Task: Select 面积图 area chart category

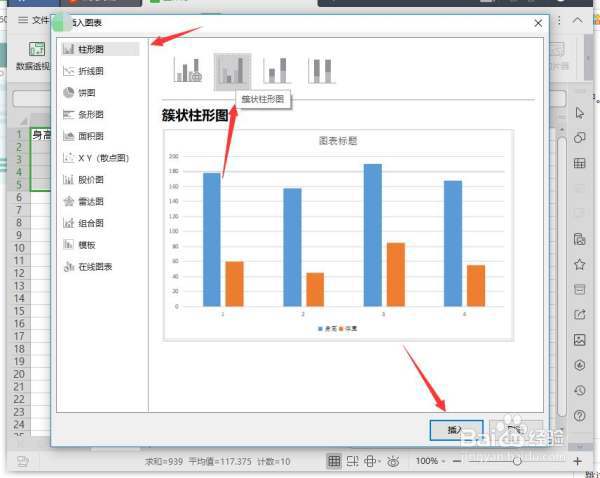Action: tap(84, 136)
